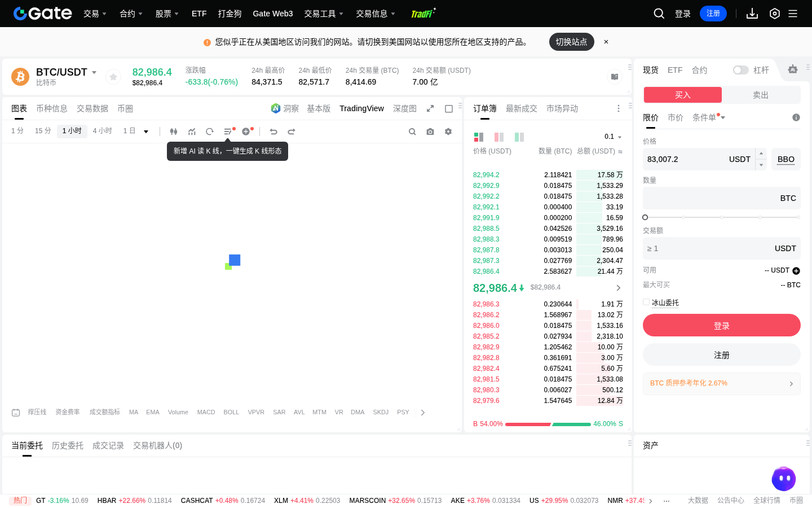This screenshot has width=812, height=508.
Task: Show sell orders only view
Action: click(x=499, y=137)
